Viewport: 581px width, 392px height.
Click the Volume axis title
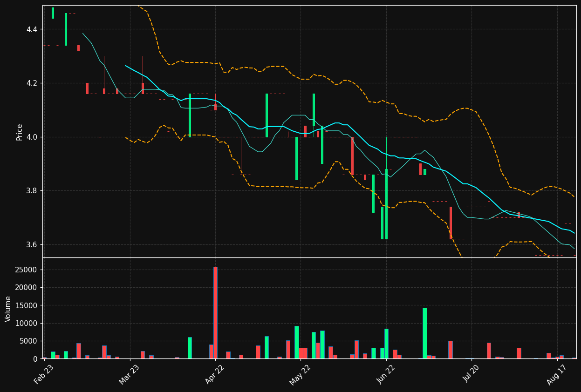click(x=8, y=309)
